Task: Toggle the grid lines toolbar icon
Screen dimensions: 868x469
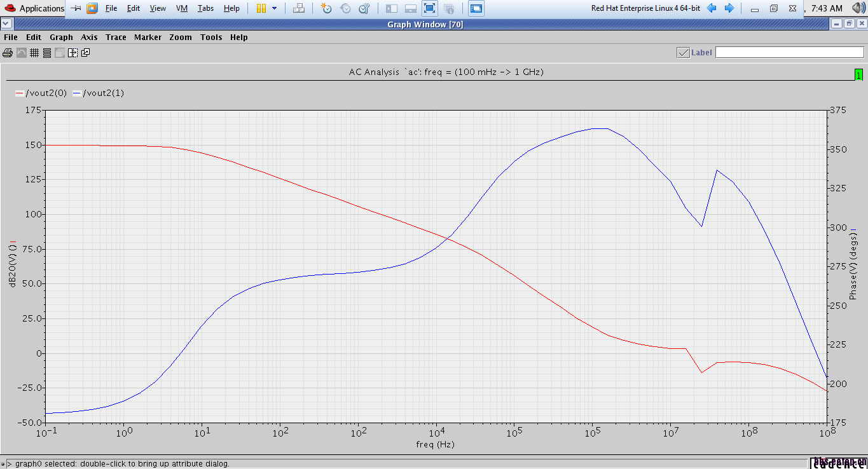Action: [34, 53]
